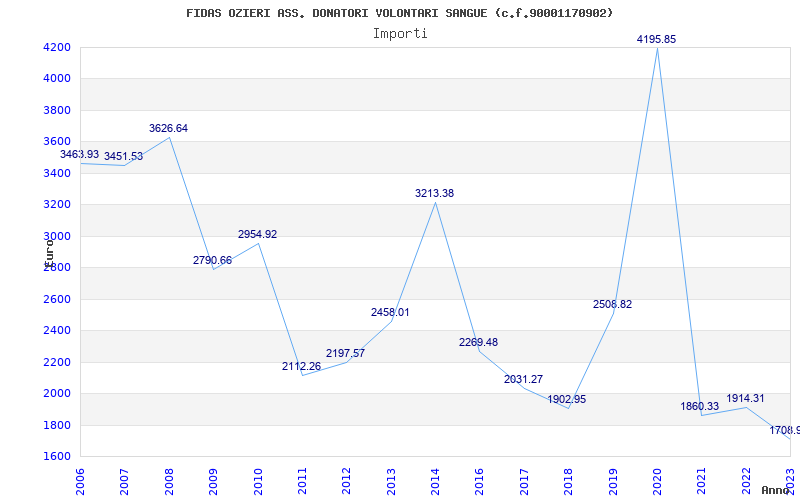This screenshot has width=800, height=500.
Task: Select the 1800 y-axis tick label
Action: point(57,425)
